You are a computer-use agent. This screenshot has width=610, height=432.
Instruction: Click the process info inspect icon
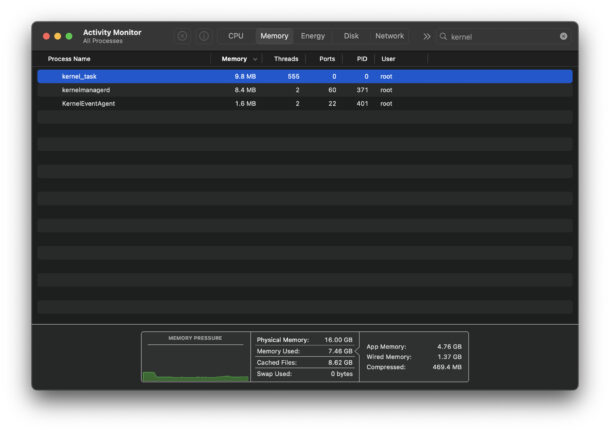click(203, 36)
